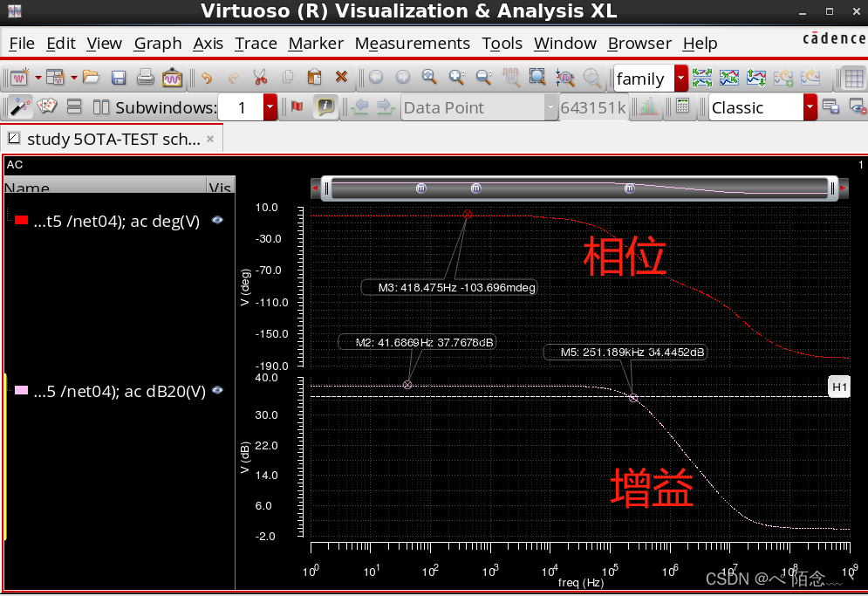The image size is (868, 596).
Task: Click the 643151k value field
Action: [x=593, y=107]
